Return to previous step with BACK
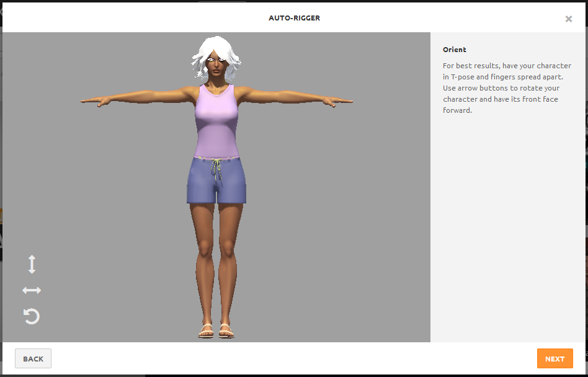This screenshot has width=588, height=377. [x=33, y=358]
